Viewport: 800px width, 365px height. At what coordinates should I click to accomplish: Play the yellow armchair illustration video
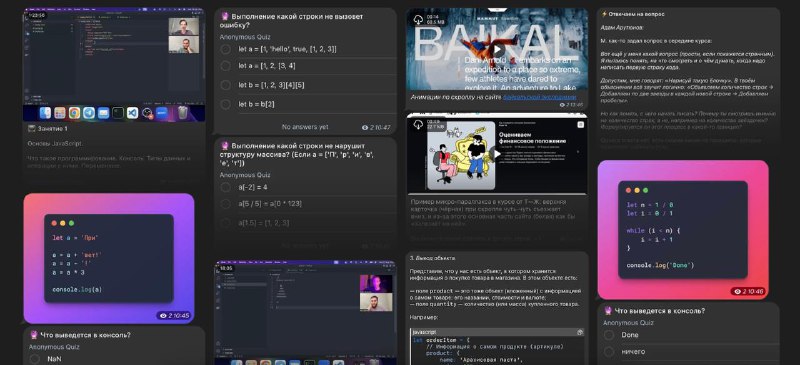(x=497, y=153)
